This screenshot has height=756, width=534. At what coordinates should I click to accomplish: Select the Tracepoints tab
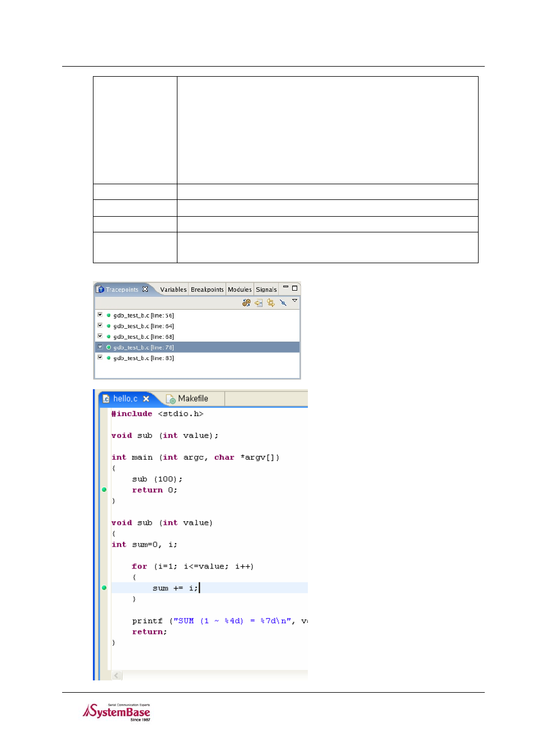click(122, 290)
